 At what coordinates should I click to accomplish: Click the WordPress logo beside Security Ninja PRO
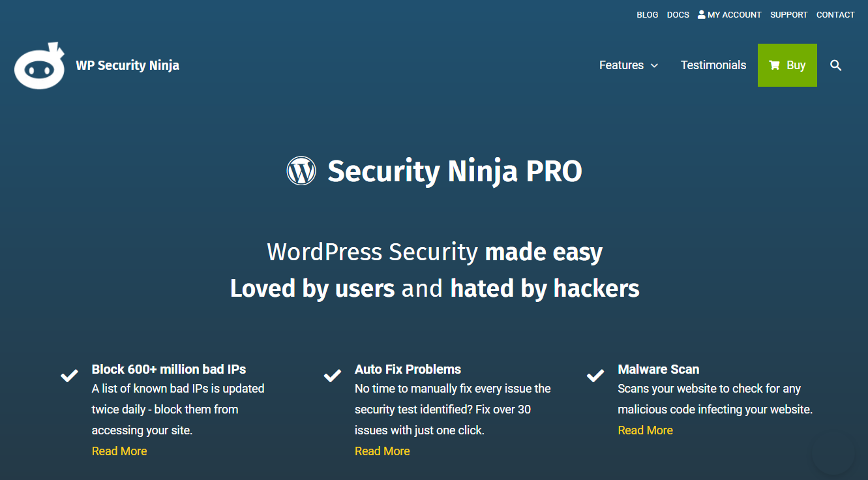(301, 171)
